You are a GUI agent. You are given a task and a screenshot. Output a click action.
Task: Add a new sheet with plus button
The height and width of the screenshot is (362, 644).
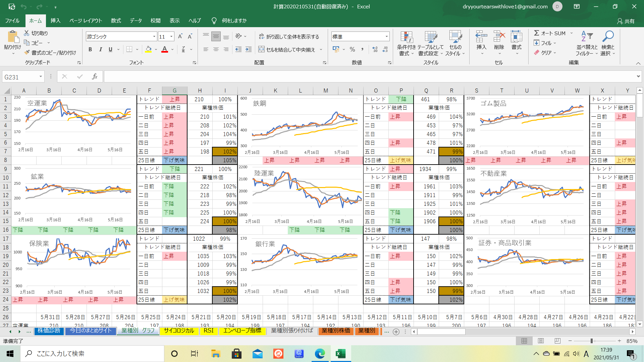click(396, 332)
